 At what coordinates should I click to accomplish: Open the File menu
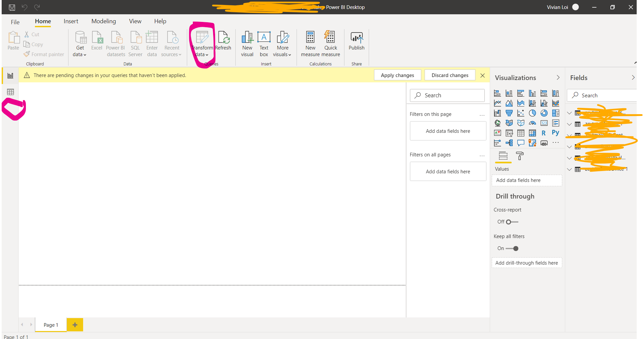(x=15, y=22)
